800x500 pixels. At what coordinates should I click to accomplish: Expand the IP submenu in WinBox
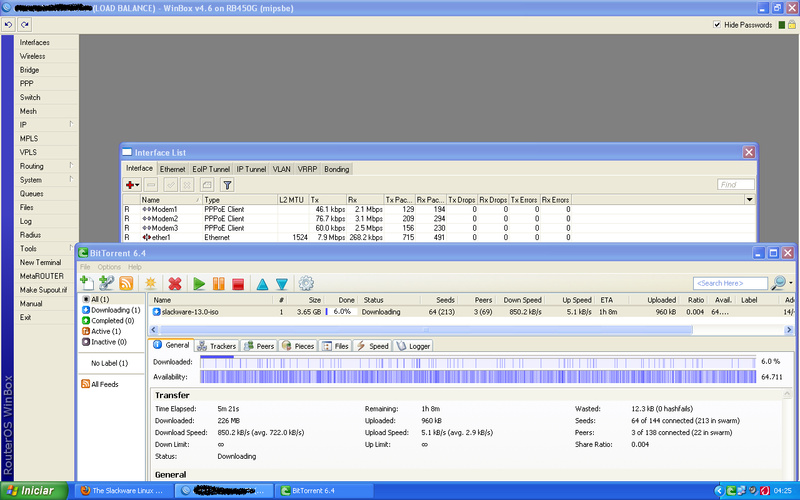coord(71,124)
